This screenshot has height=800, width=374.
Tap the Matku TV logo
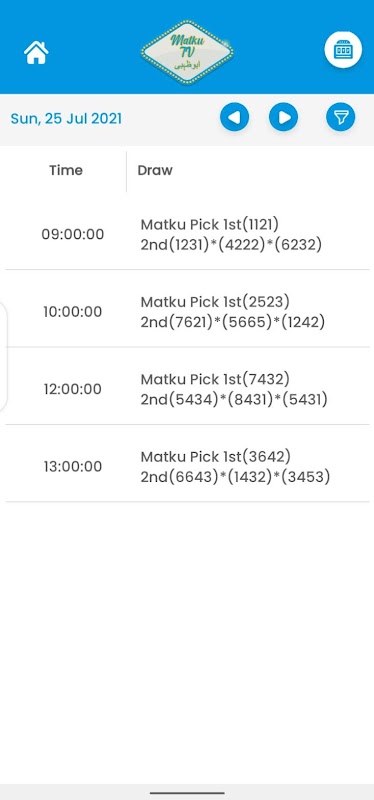pos(187,52)
